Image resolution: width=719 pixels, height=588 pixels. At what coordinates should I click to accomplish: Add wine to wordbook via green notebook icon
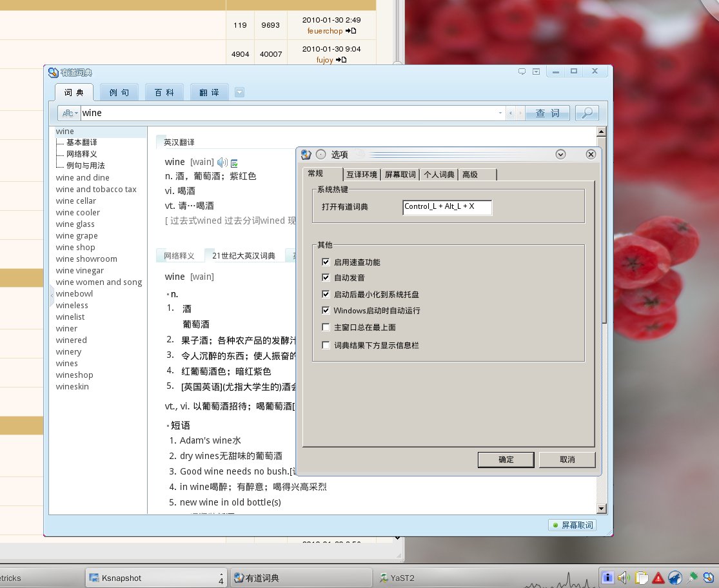click(x=234, y=163)
